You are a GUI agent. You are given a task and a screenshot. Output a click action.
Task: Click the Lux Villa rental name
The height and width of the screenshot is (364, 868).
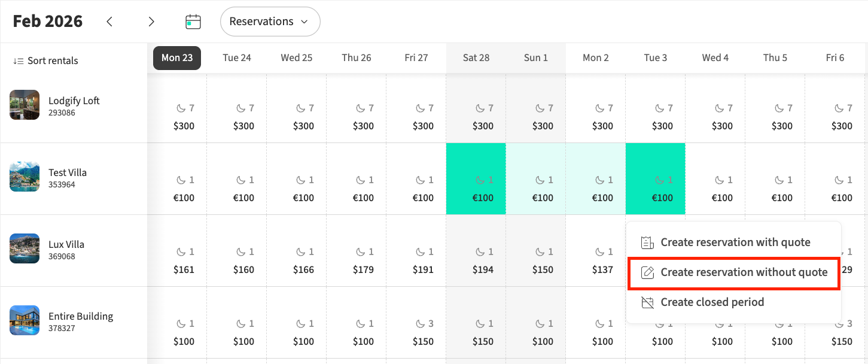[x=66, y=244]
